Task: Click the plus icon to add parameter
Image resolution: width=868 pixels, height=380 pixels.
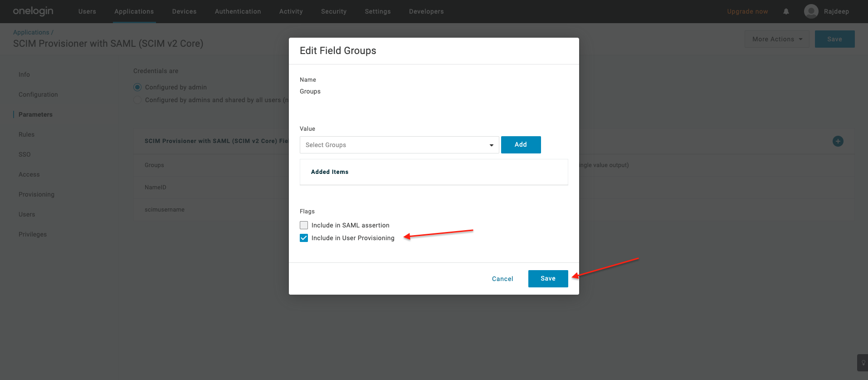Action: point(838,141)
